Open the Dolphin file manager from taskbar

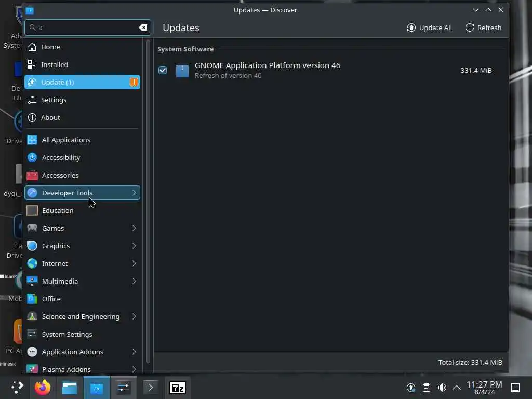click(70, 388)
